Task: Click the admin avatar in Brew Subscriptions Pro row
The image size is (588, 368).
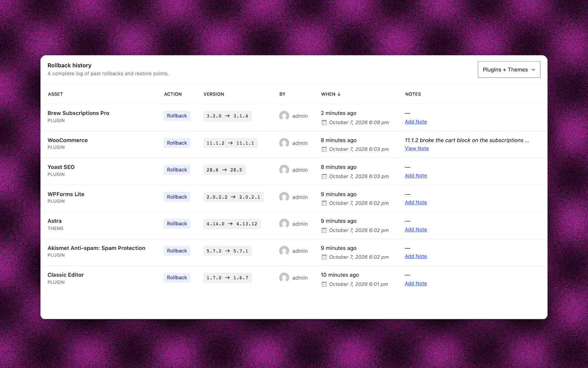Action: (284, 116)
